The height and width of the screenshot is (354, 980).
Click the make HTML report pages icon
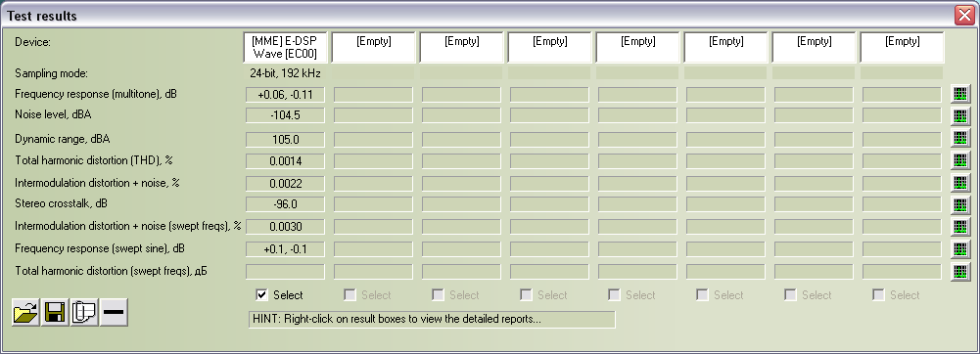[84, 312]
